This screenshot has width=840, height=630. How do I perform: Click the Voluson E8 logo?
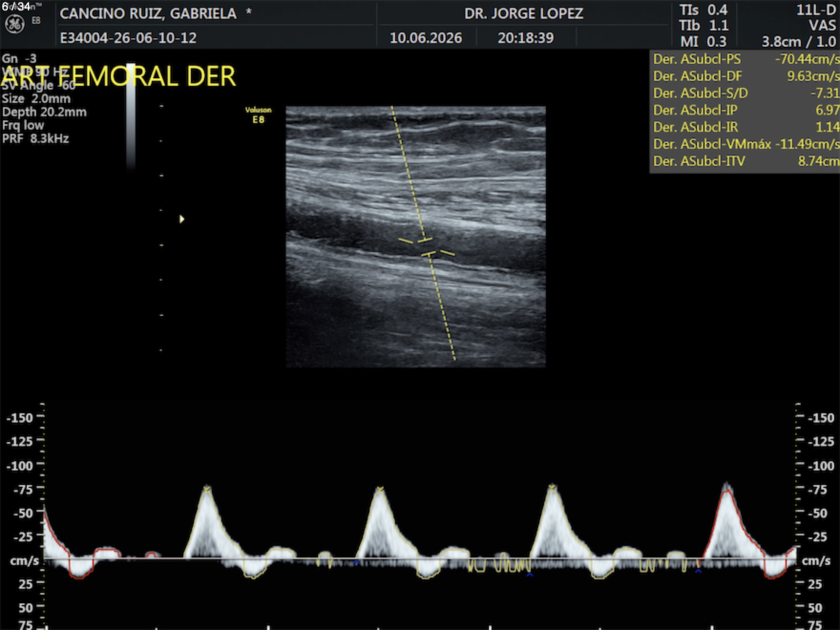[258, 115]
